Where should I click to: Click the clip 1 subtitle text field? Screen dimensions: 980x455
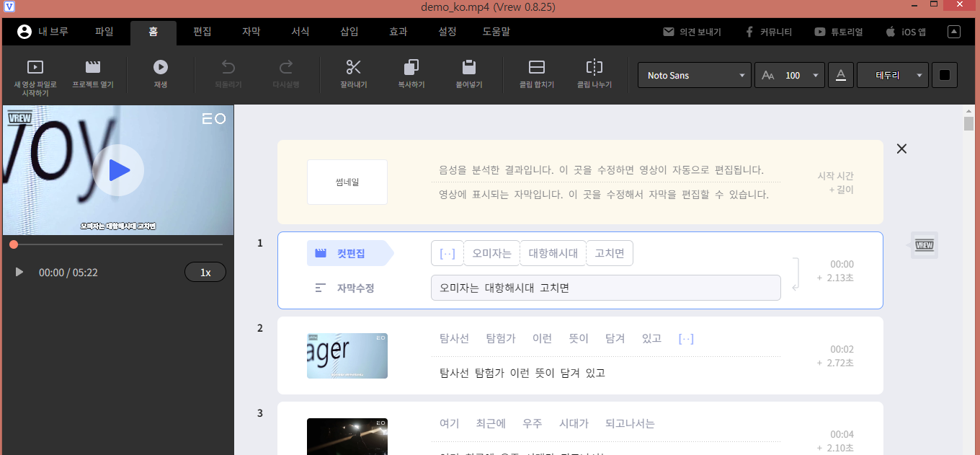click(606, 288)
